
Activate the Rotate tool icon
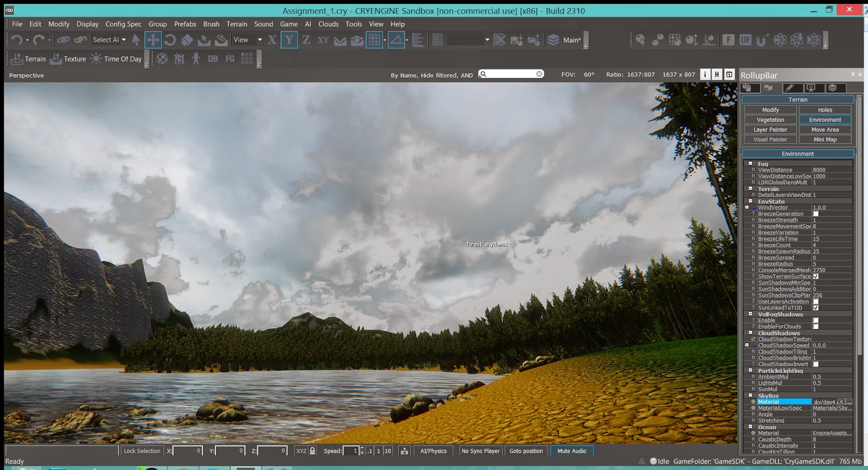coord(170,40)
